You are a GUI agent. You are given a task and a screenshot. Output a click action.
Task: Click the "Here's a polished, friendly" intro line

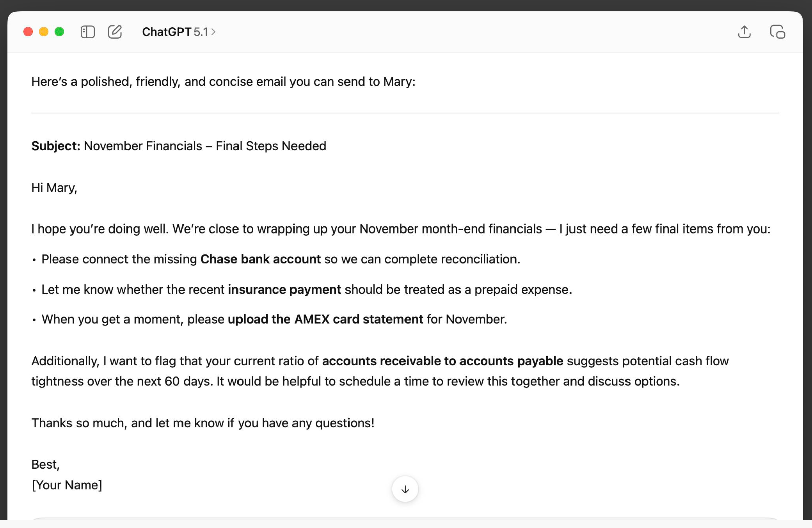click(x=223, y=82)
